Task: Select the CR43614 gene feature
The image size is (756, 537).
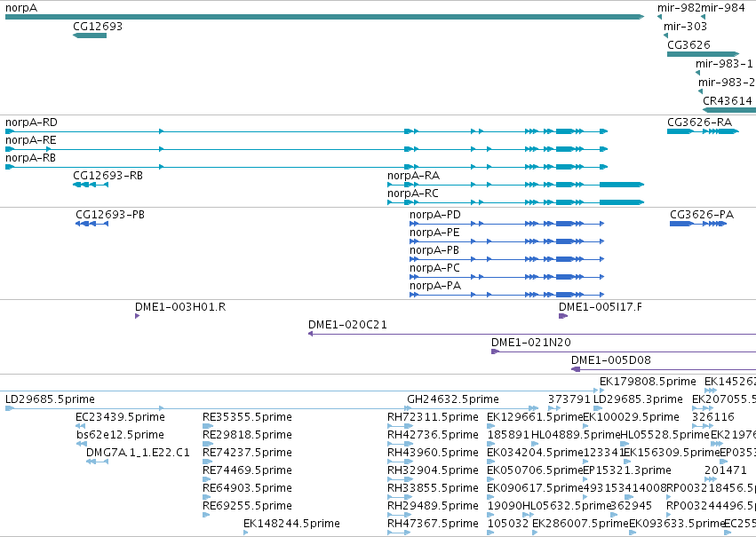Action: 729,110
